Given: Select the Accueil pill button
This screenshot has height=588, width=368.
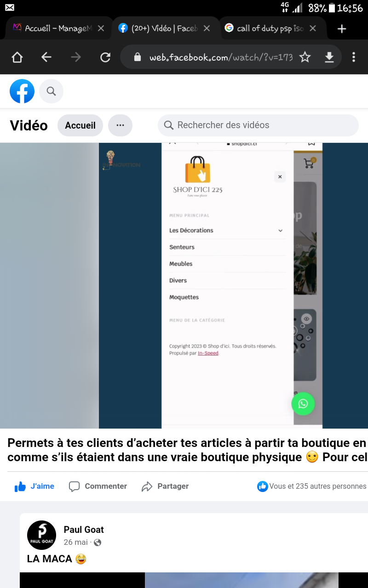Looking at the screenshot, I should click(80, 125).
